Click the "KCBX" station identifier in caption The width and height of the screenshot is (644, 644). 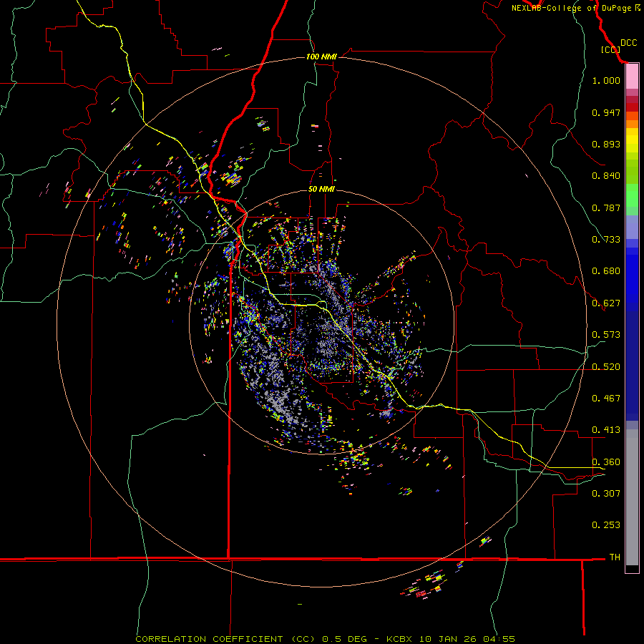399,639
